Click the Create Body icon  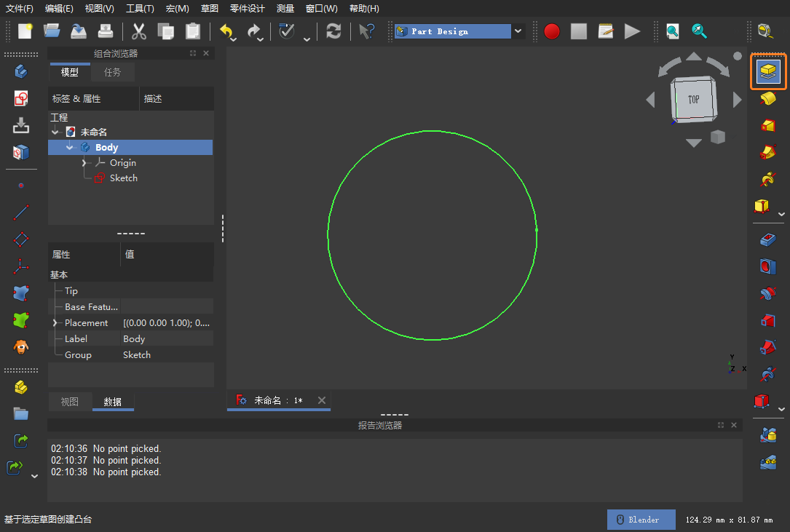point(21,71)
